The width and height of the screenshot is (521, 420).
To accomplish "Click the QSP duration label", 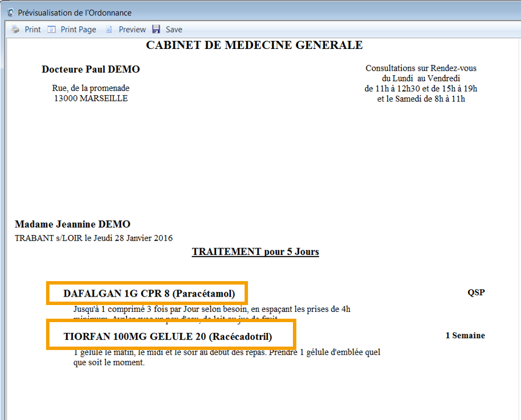I will point(476,293).
